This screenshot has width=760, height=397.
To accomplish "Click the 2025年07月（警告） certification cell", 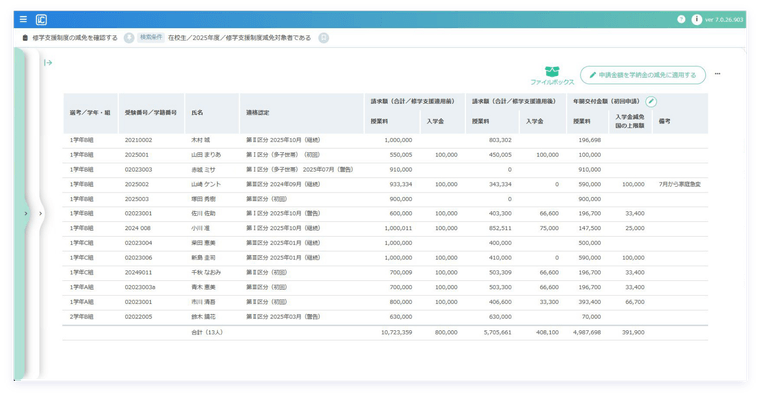I will tap(300, 170).
